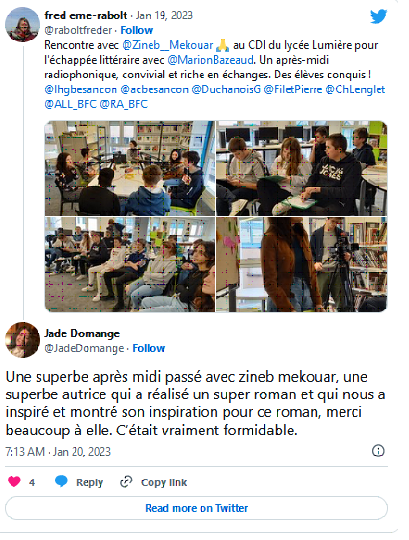Click the Read more on Twitter button

click(196, 508)
